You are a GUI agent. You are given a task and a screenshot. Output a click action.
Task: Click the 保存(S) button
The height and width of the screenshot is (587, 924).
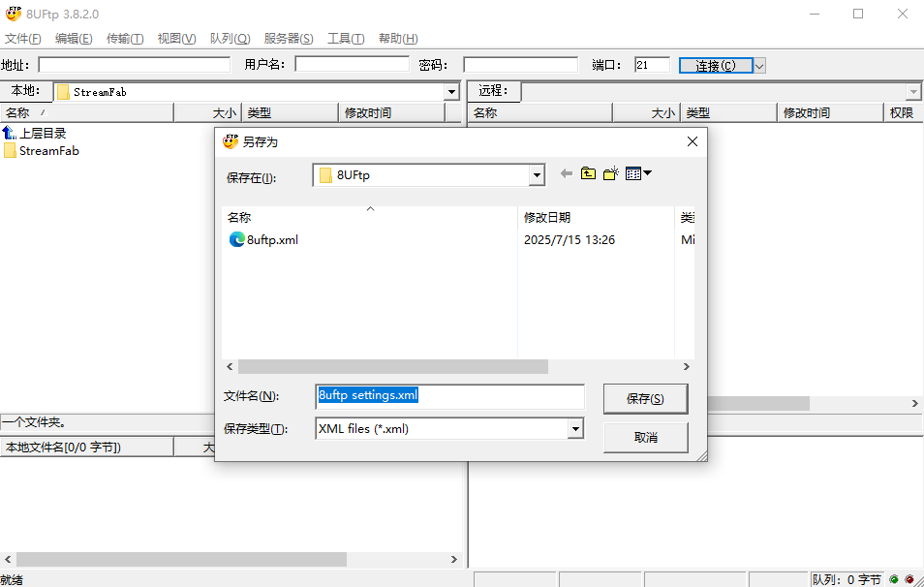645,399
